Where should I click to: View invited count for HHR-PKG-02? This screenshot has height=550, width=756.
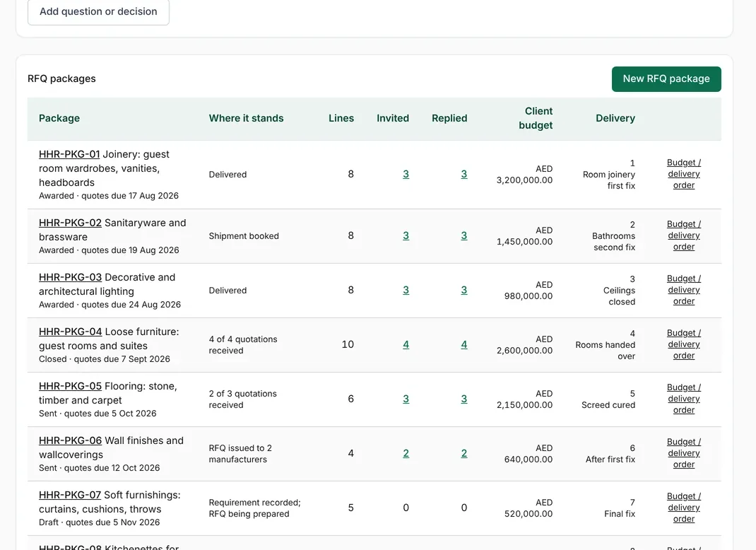coord(406,236)
